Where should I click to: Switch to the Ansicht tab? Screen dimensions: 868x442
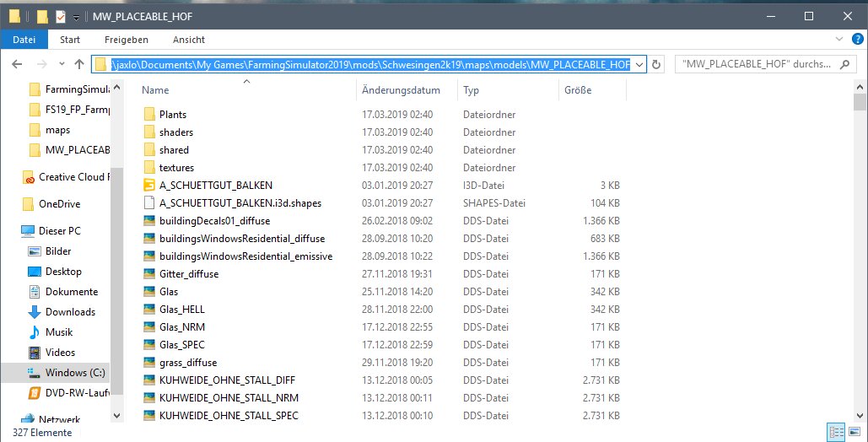tap(189, 40)
